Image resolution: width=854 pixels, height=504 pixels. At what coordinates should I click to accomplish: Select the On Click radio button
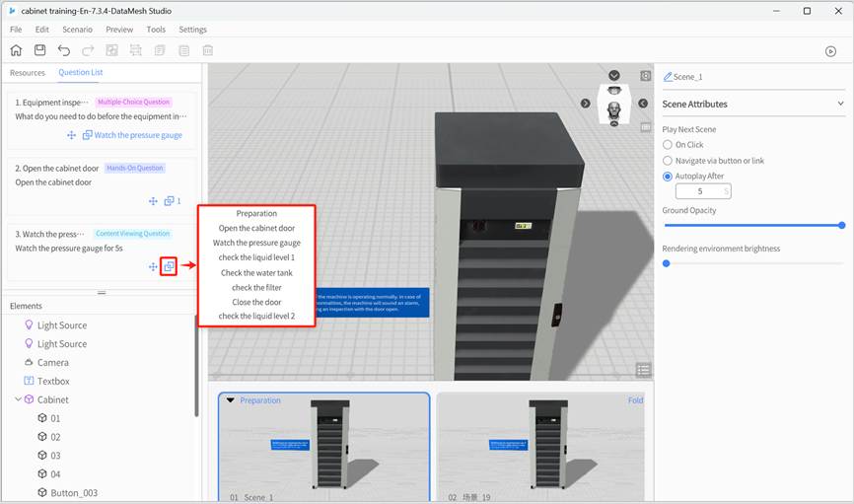(668, 145)
